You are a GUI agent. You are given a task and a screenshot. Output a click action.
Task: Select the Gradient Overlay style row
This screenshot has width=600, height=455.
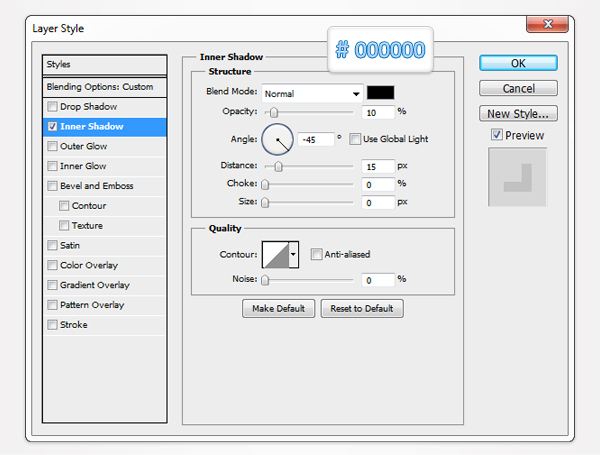point(104,285)
